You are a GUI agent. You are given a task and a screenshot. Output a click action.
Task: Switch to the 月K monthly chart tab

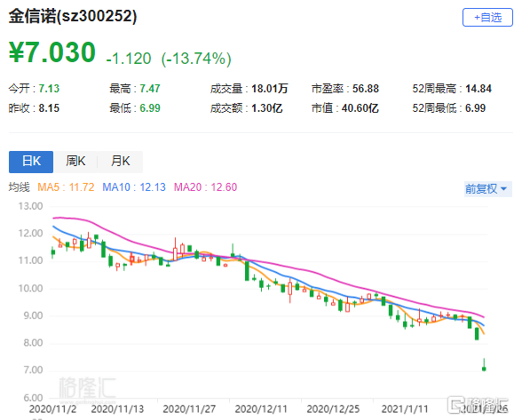click(x=121, y=162)
